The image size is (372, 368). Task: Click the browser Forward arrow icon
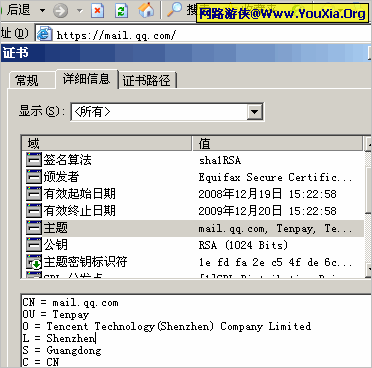pos(60,11)
